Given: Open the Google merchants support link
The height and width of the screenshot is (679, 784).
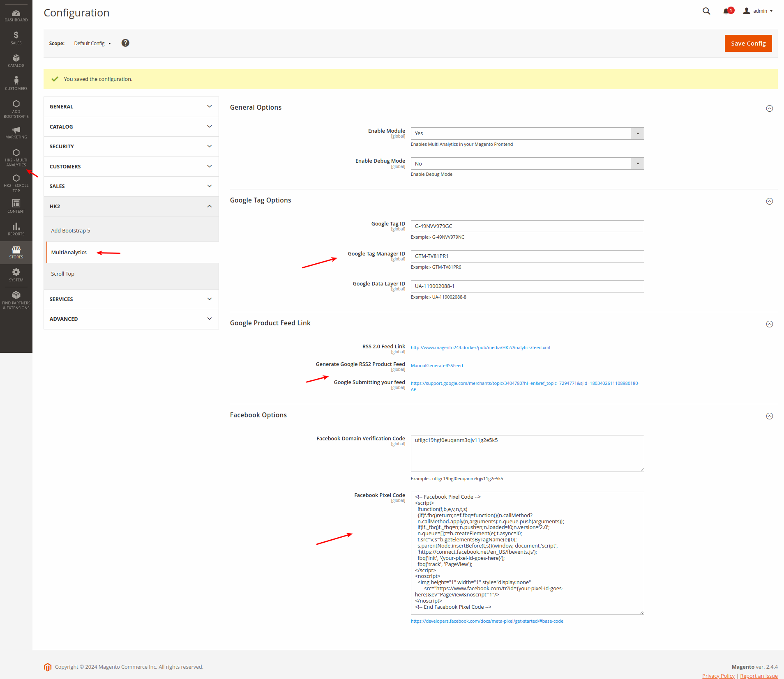Looking at the screenshot, I should (525, 386).
